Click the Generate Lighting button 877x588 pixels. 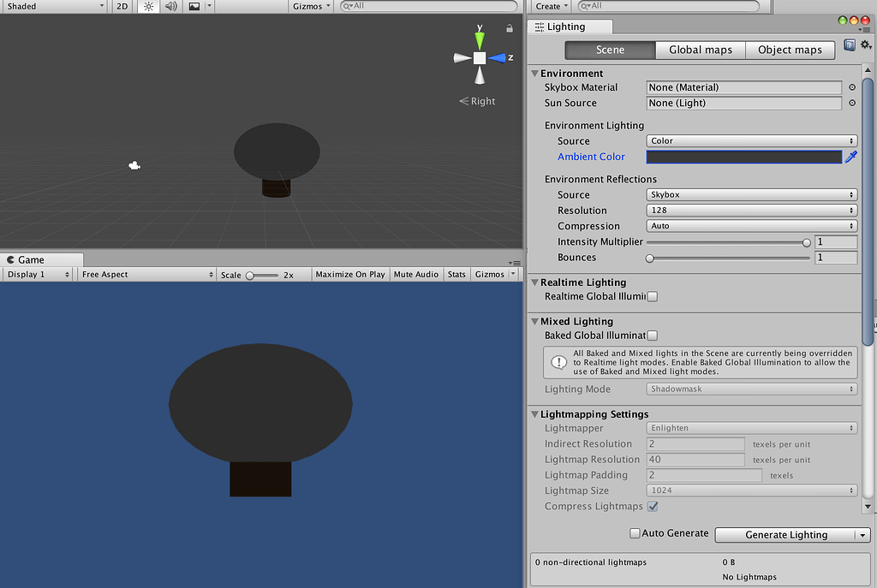click(x=785, y=534)
